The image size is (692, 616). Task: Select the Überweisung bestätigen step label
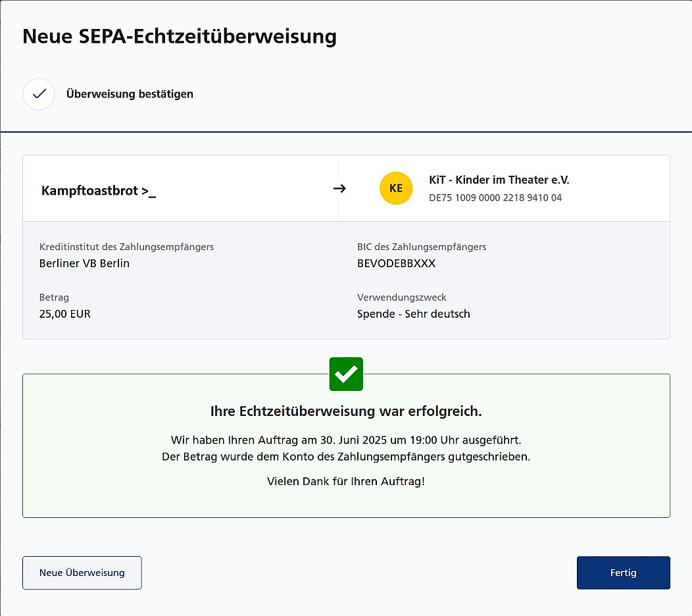[x=130, y=94]
